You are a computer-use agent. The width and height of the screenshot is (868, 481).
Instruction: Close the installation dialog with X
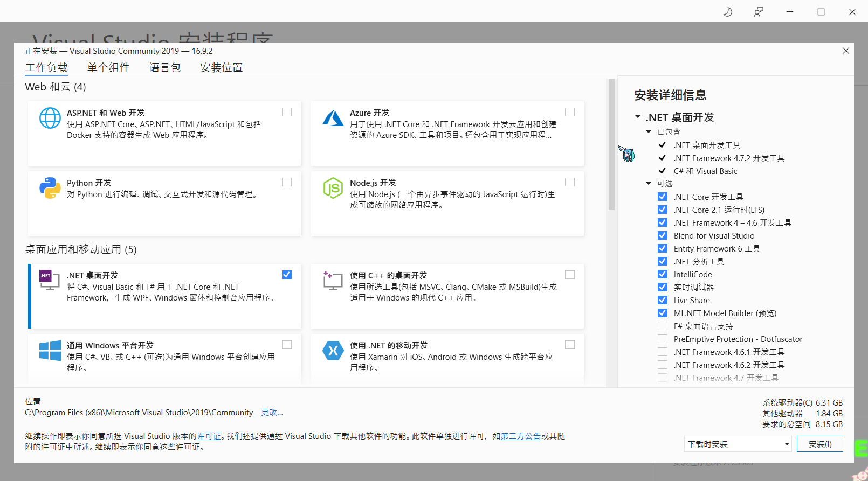click(x=845, y=51)
